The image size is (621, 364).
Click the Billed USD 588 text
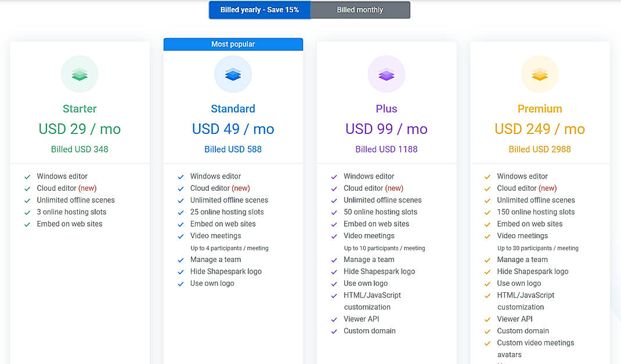(x=233, y=149)
